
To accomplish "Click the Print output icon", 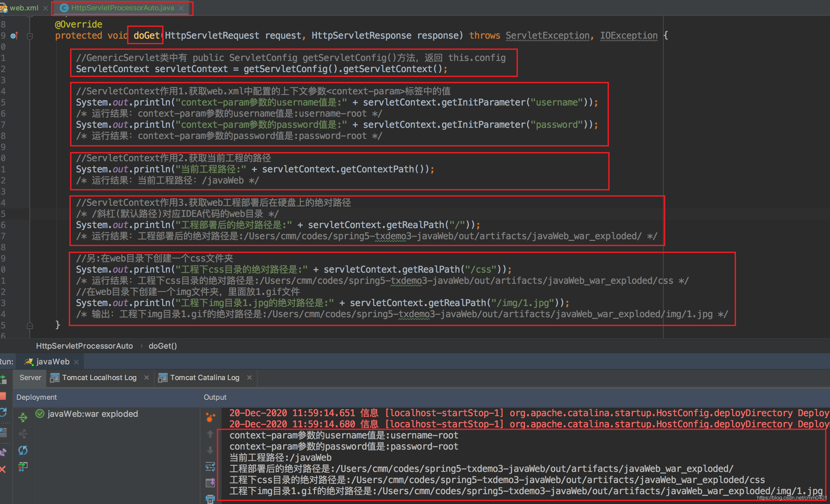I will (x=210, y=499).
